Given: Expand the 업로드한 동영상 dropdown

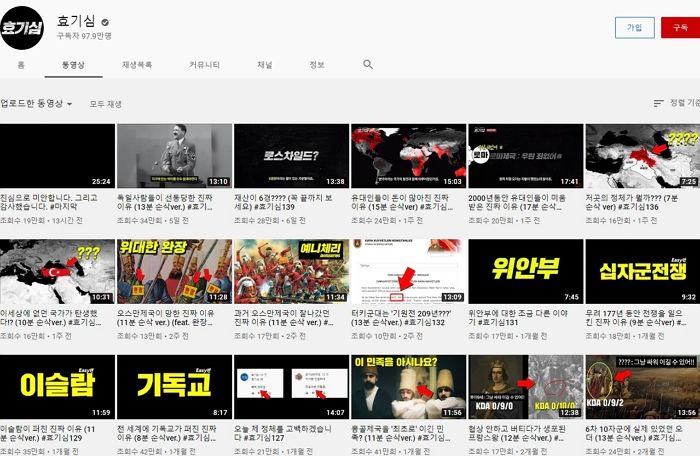Looking at the screenshot, I should [x=37, y=103].
